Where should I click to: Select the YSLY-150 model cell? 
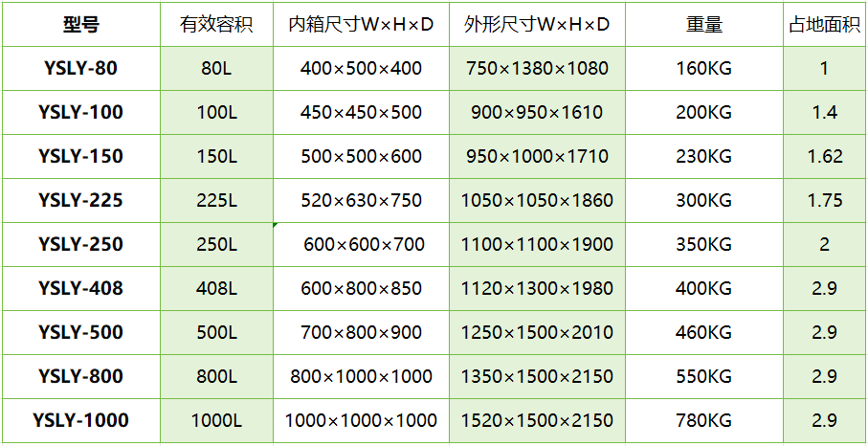coord(81,157)
